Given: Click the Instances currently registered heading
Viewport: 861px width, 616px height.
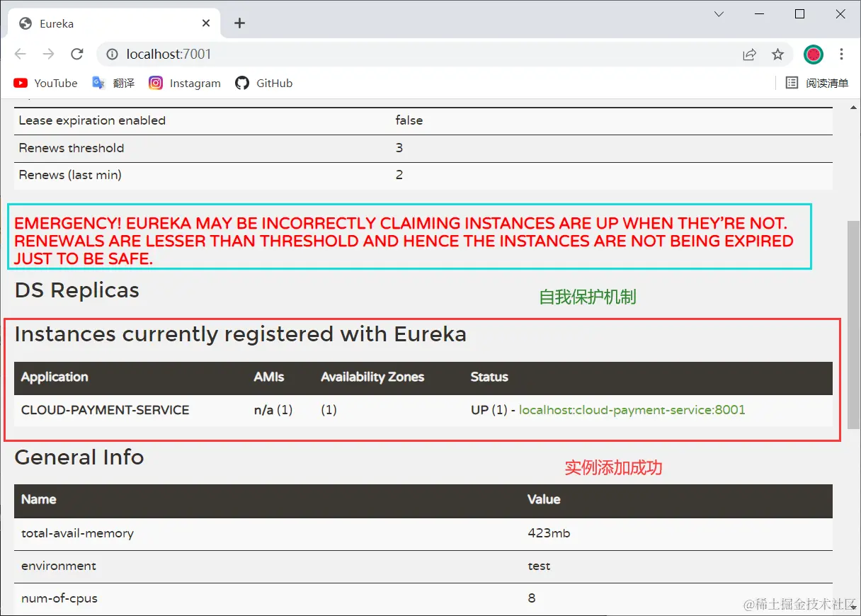Looking at the screenshot, I should coord(241,334).
